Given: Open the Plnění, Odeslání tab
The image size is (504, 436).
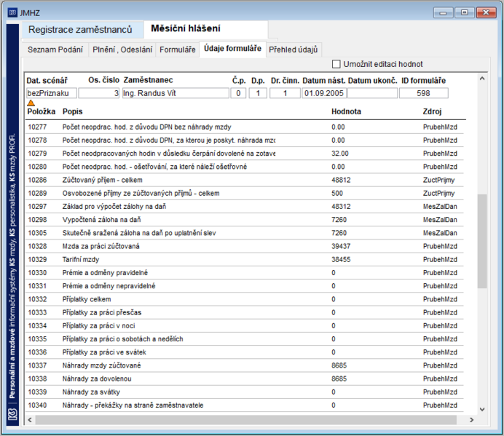Looking at the screenshot, I should (x=122, y=49).
